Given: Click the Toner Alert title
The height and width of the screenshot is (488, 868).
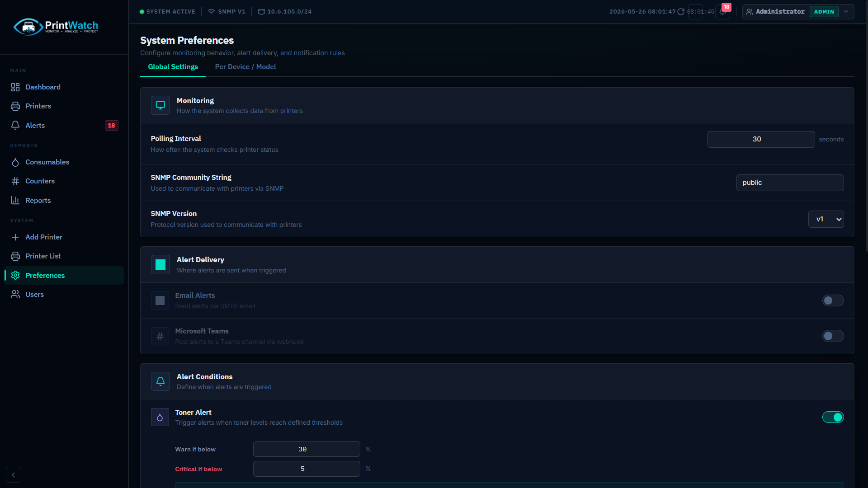Looking at the screenshot, I should 193,413.
